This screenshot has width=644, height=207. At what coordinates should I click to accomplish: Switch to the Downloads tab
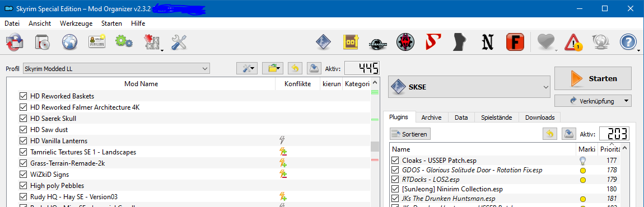(x=540, y=117)
